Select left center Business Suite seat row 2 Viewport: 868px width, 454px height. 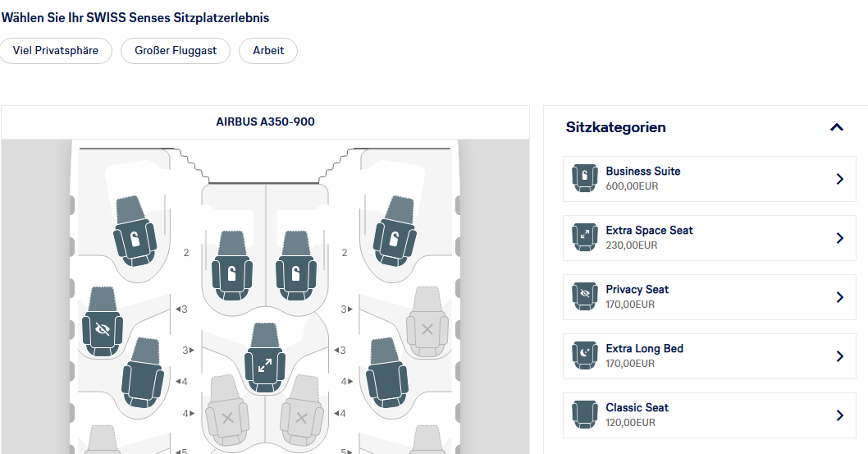pos(232,266)
